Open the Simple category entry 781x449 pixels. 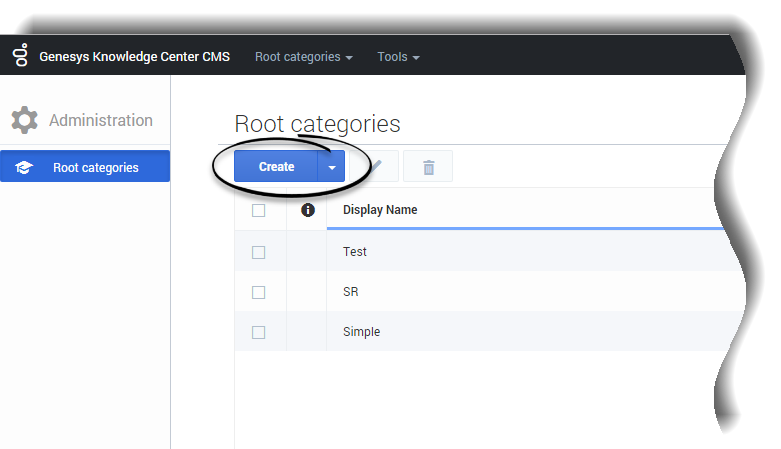(361, 332)
